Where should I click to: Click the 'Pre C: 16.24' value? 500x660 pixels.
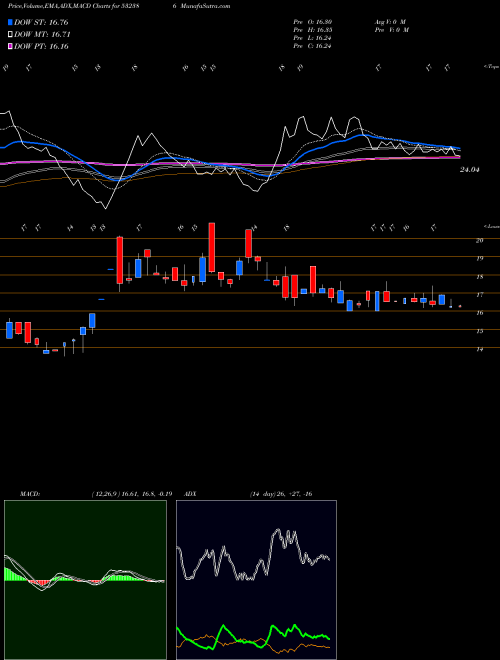coord(312,46)
